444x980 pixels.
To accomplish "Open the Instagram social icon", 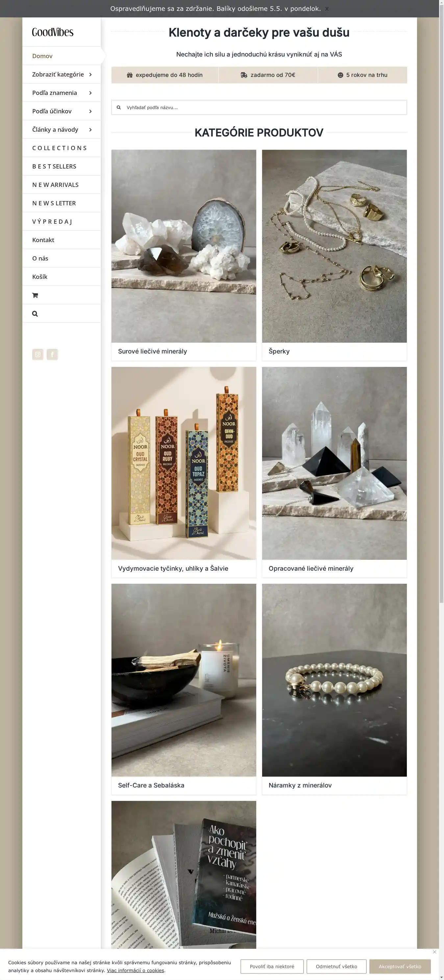I will [x=38, y=354].
